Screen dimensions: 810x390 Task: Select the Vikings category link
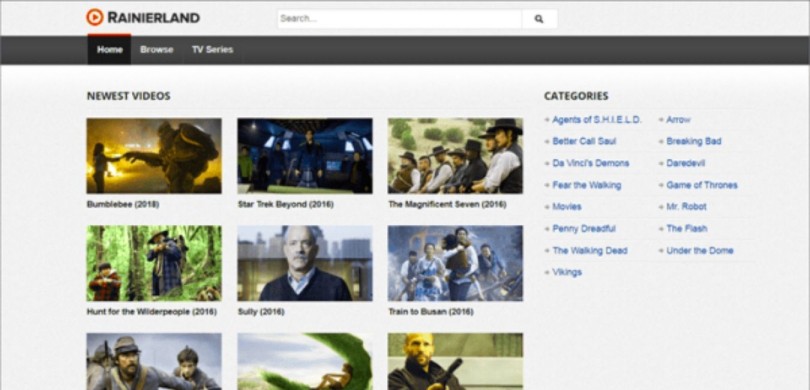tap(567, 272)
